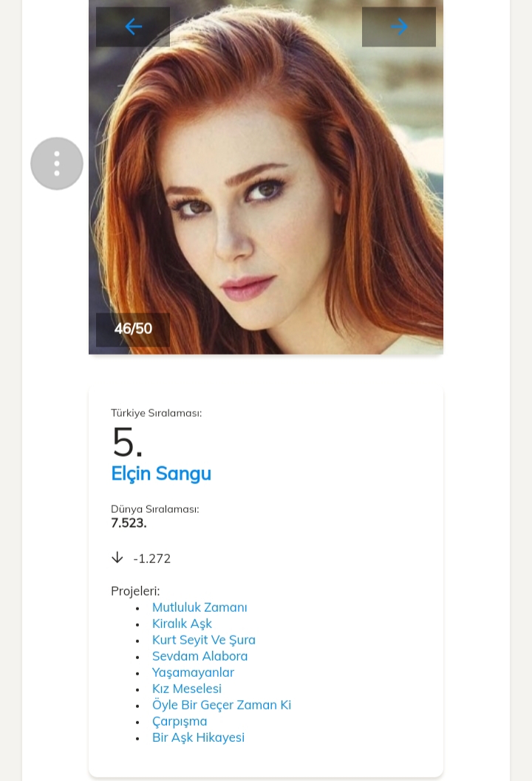
Task: Open the Mutluluk Zamanı project link
Action: coord(199,607)
